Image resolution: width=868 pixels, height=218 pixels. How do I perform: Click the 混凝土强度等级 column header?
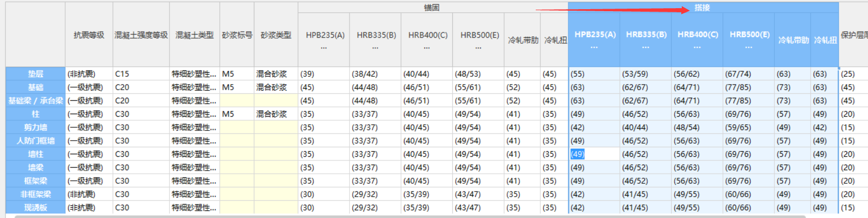point(141,35)
